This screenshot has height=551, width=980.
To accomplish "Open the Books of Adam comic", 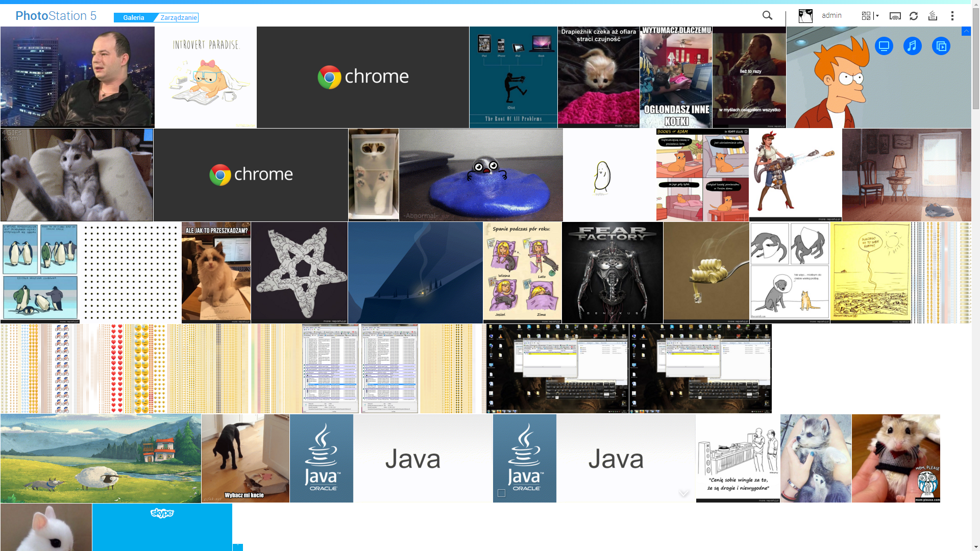I will [x=702, y=175].
